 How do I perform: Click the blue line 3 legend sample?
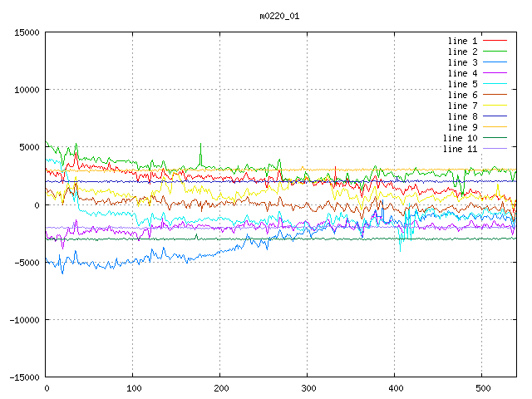click(x=495, y=62)
